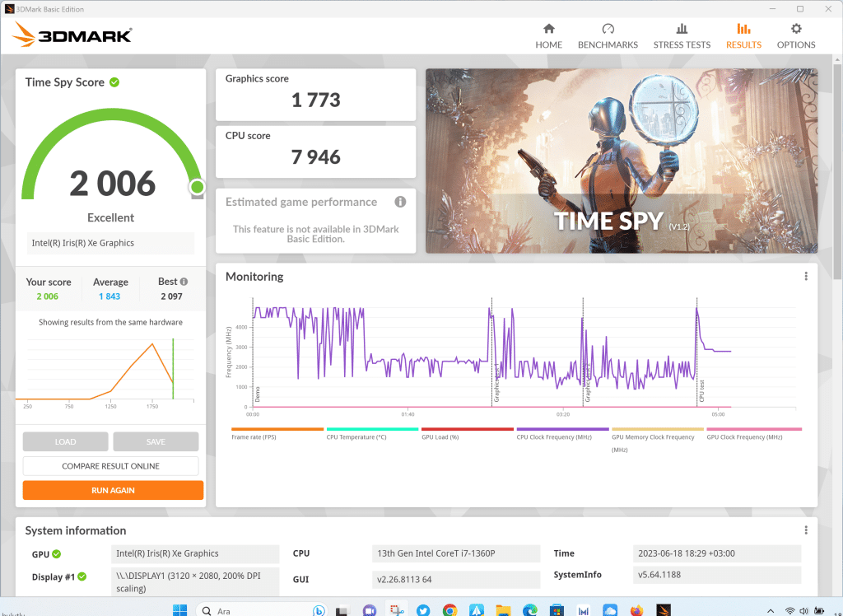843x616 pixels.
Task: Click the CPU score value 7 946
Action: pyautogui.click(x=315, y=157)
